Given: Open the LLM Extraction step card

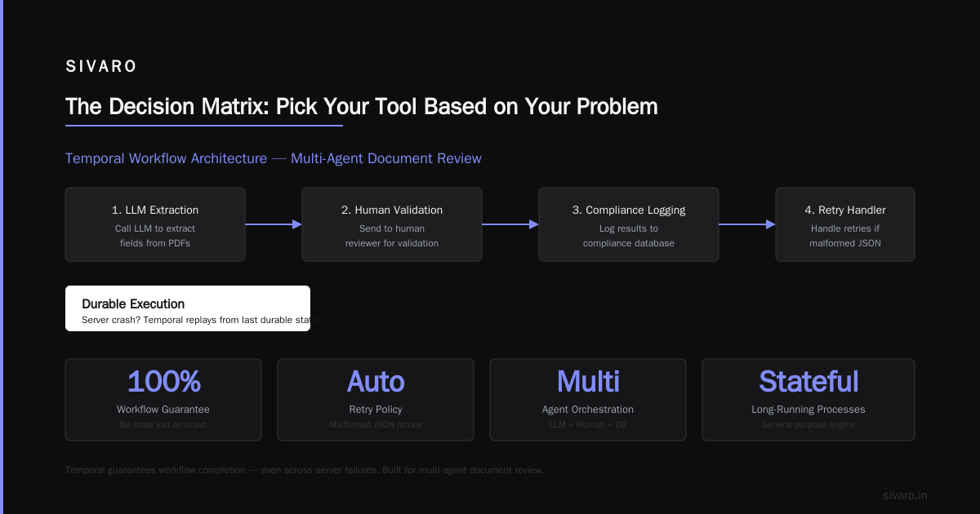Looking at the screenshot, I should pyautogui.click(x=155, y=224).
